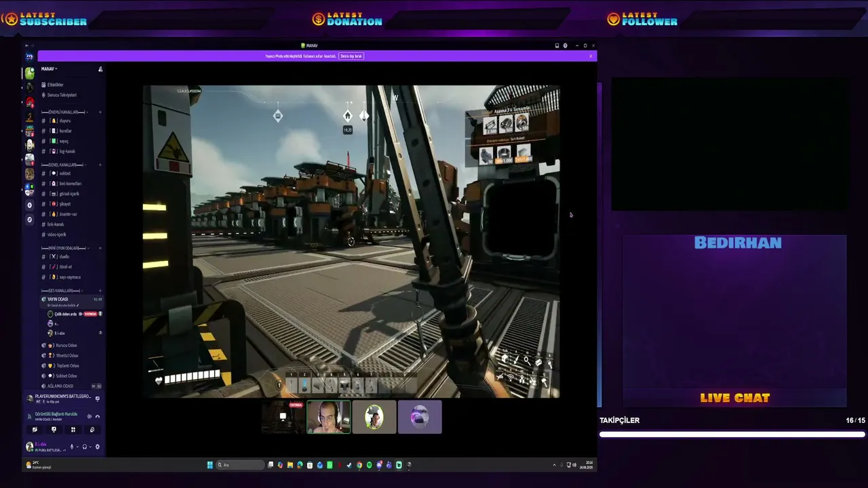Image resolution: width=868 pixels, height=488 pixels.
Task: Open the input device dropdown arrow
Action: pyautogui.click(x=77, y=447)
